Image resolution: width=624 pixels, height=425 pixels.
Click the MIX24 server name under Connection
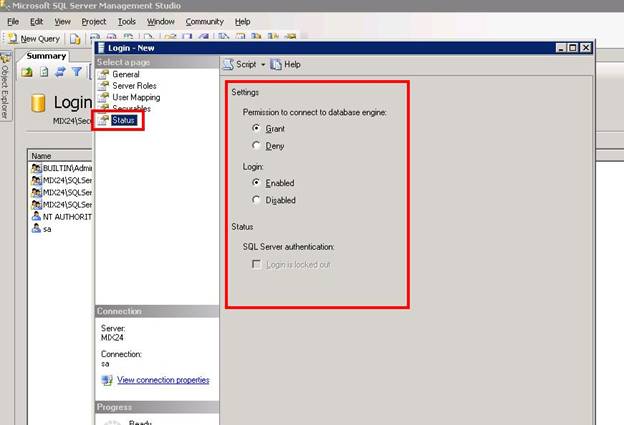point(112,338)
